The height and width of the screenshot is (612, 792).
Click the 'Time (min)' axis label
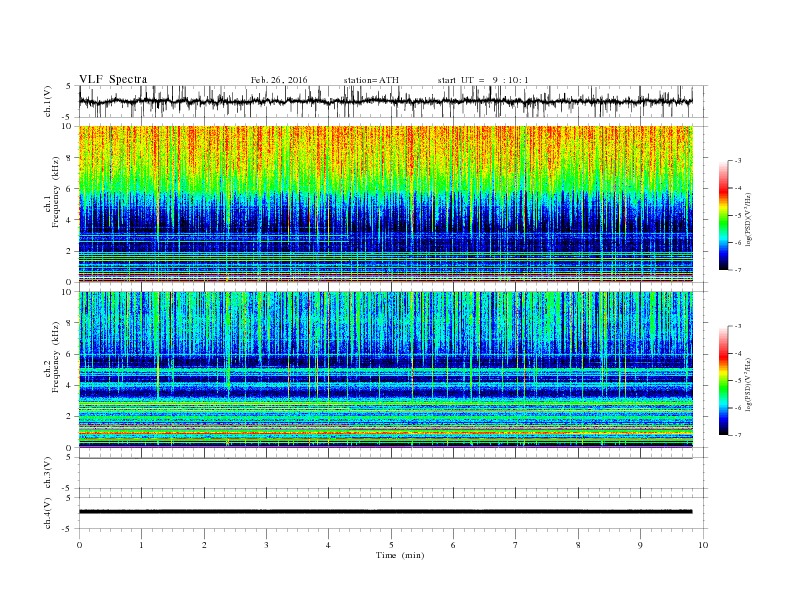[x=400, y=555]
